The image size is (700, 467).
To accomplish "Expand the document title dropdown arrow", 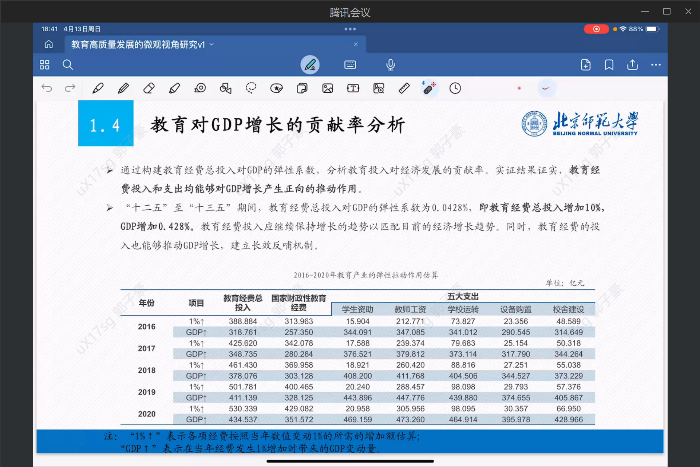I will pyautogui.click(x=213, y=45).
